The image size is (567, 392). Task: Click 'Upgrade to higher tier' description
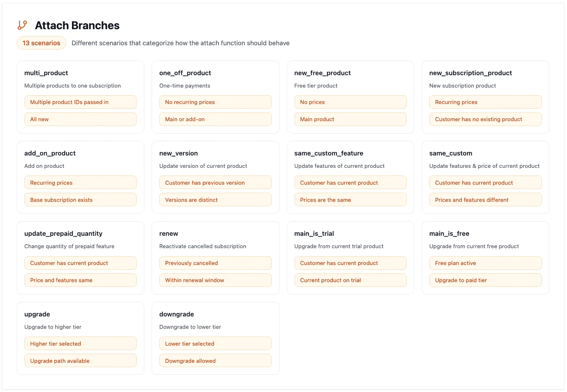tap(53, 327)
